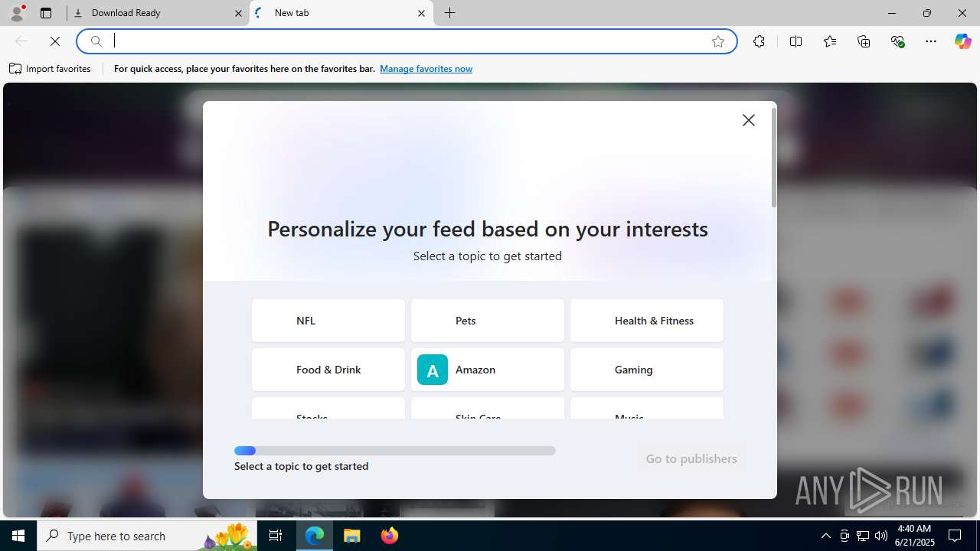Viewport: 980px width, 551px height.
Task: Open the Collections icon
Action: [864, 41]
